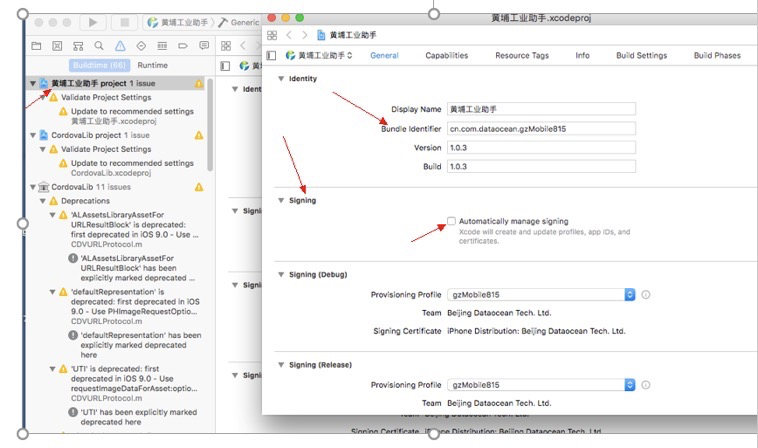The height and width of the screenshot is (448, 758).
Task: Click warning badge on CordovaLib 11 issues row
Action: (199, 187)
